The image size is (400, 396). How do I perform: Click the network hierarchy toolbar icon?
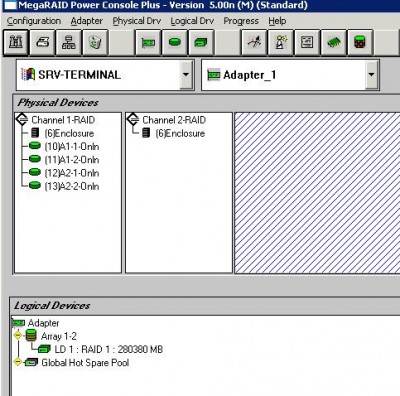click(x=69, y=42)
